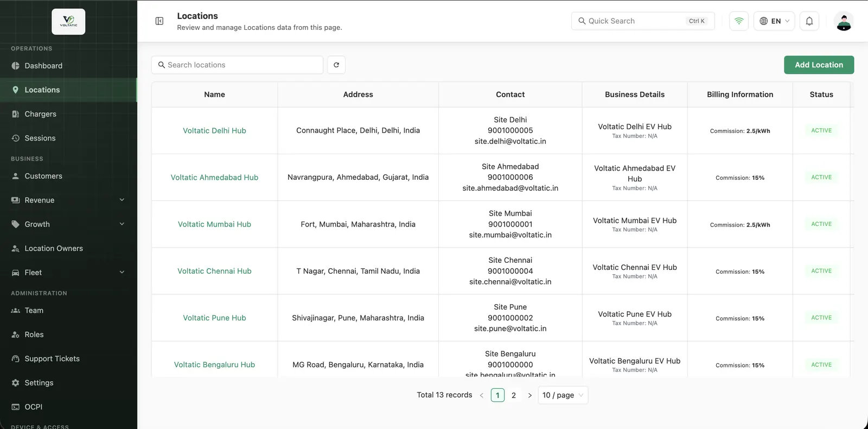The image size is (868, 429).
Task: Click the Name column header
Action: coord(214,94)
